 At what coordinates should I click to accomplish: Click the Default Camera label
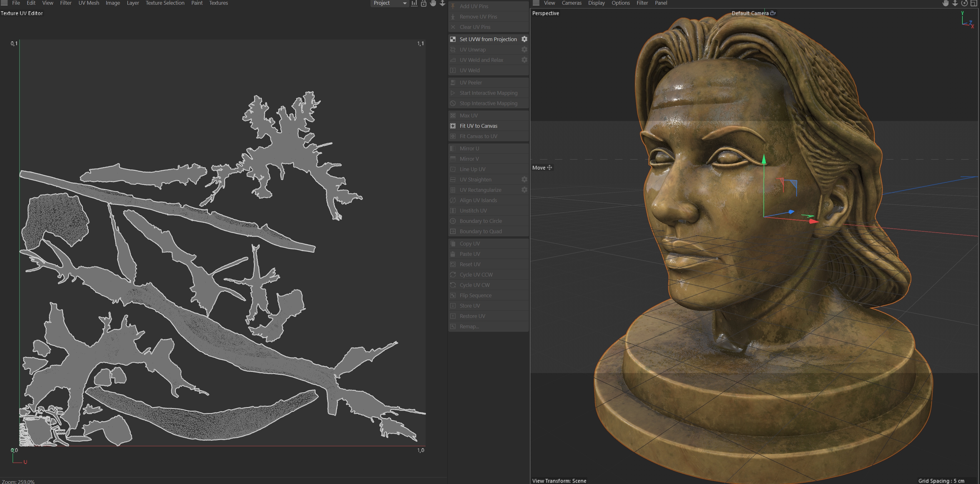[750, 13]
